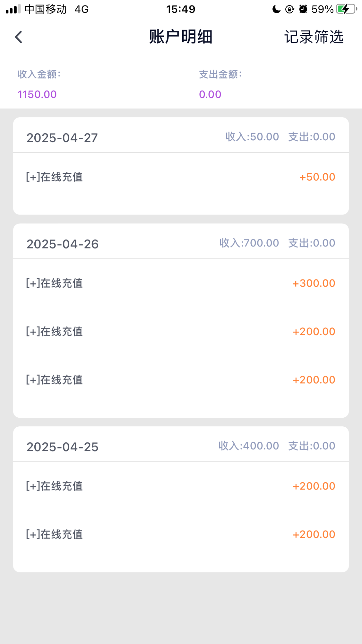Screen dimensions: 362x644
Task: Tap 收入:50.00 on April 27
Action: [252, 137]
